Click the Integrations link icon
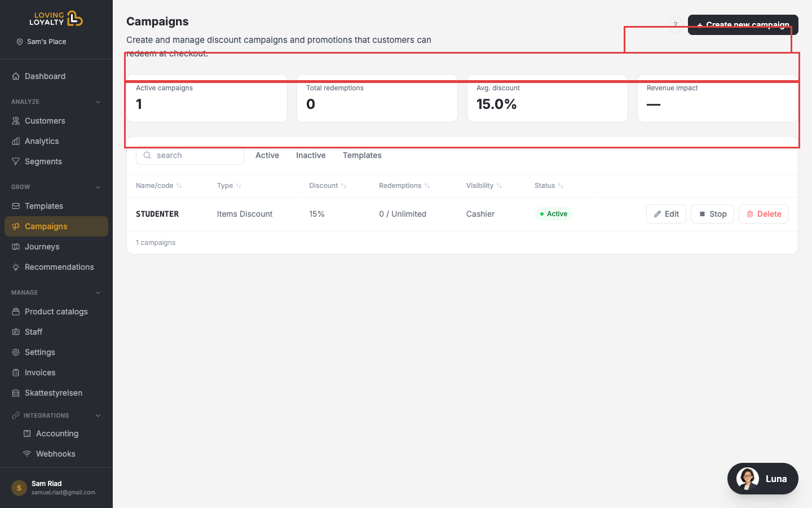The height and width of the screenshot is (508, 812). pyautogui.click(x=16, y=415)
